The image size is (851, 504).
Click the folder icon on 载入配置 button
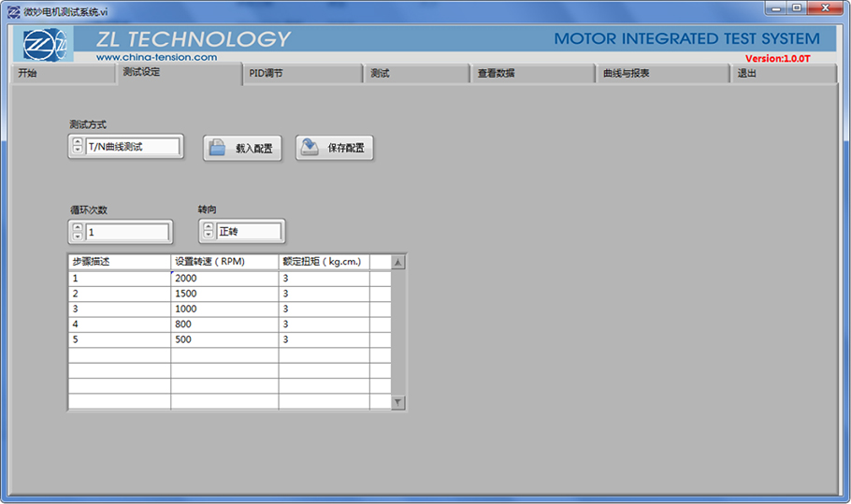click(x=217, y=148)
